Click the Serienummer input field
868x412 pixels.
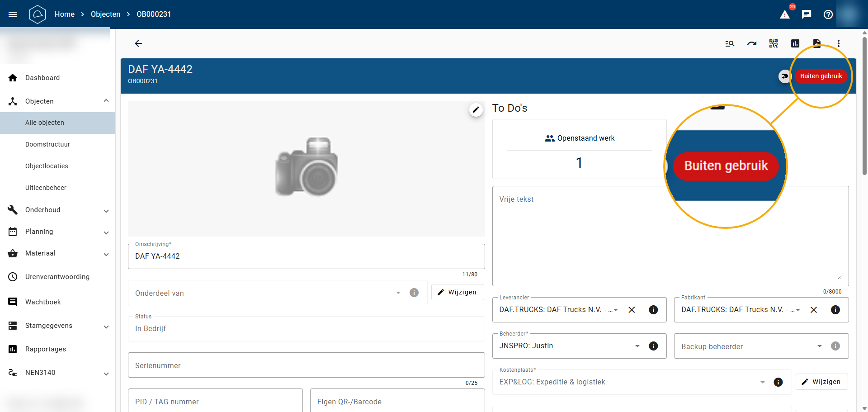click(x=306, y=365)
